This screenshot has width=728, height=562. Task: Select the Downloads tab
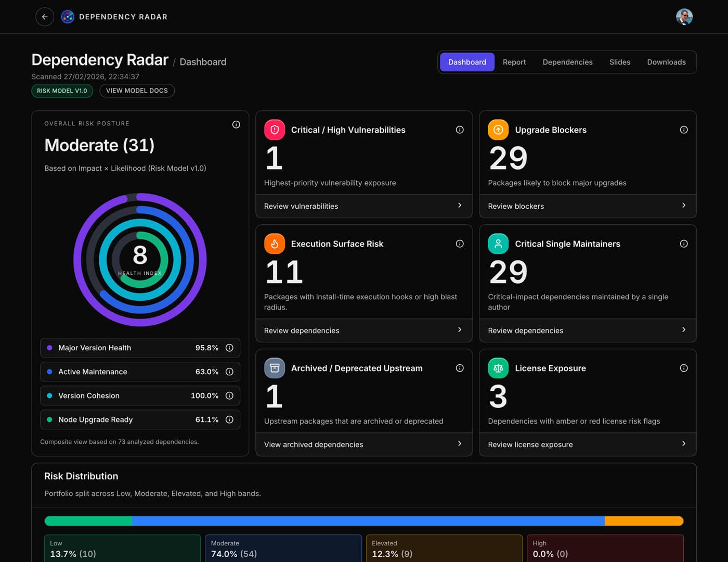coord(666,62)
